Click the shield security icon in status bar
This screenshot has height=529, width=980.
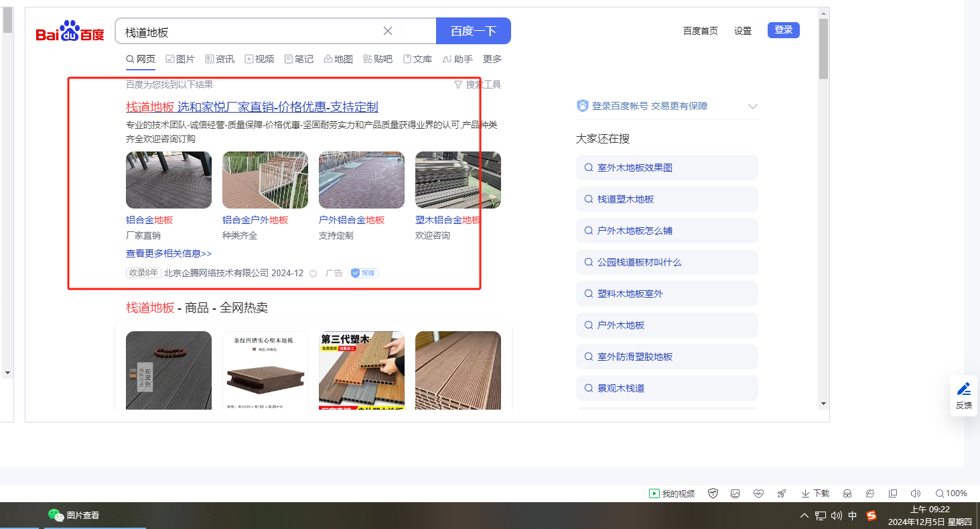tap(713, 493)
